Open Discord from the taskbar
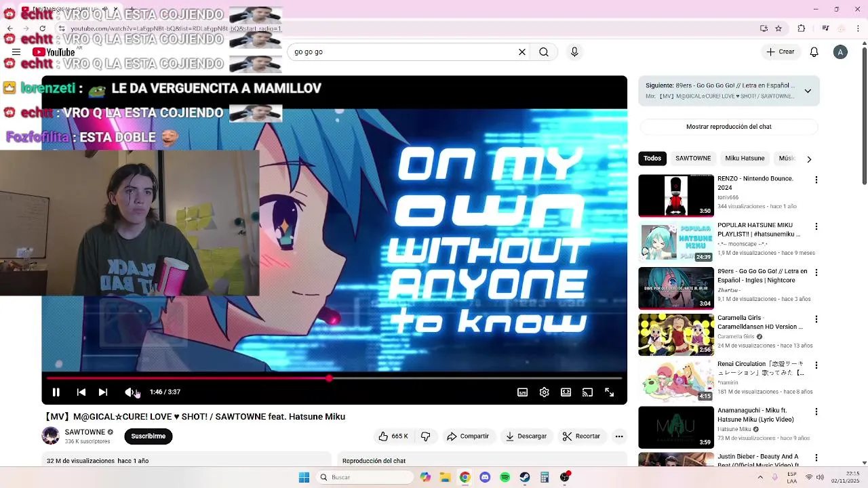This screenshot has width=868, height=488. point(485,477)
